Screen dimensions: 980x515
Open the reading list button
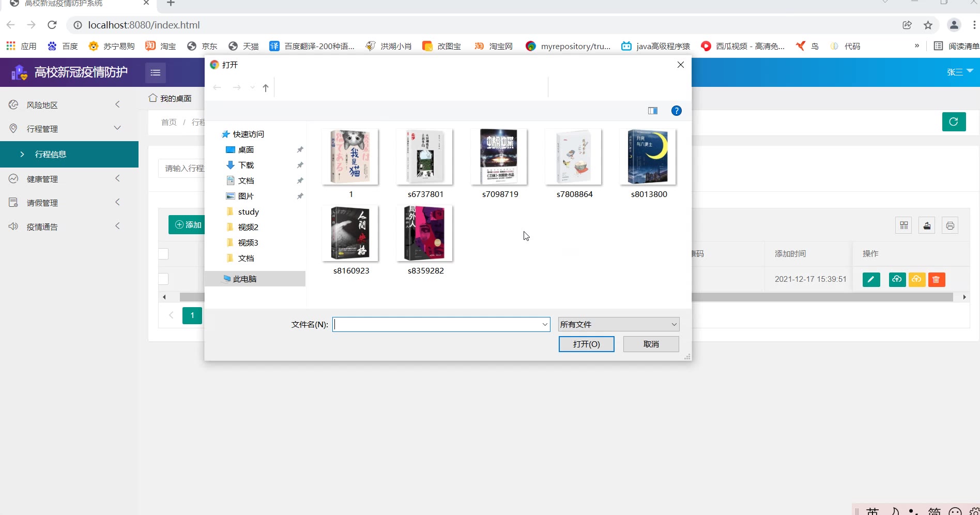[956, 46]
